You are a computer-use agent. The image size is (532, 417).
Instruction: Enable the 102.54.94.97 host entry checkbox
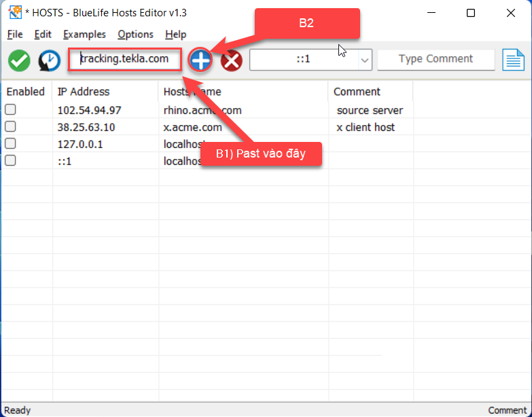(11, 110)
